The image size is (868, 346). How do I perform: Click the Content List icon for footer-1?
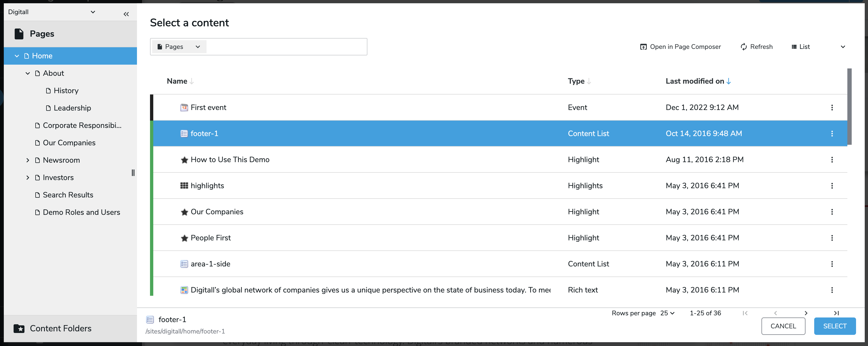[x=184, y=133]
